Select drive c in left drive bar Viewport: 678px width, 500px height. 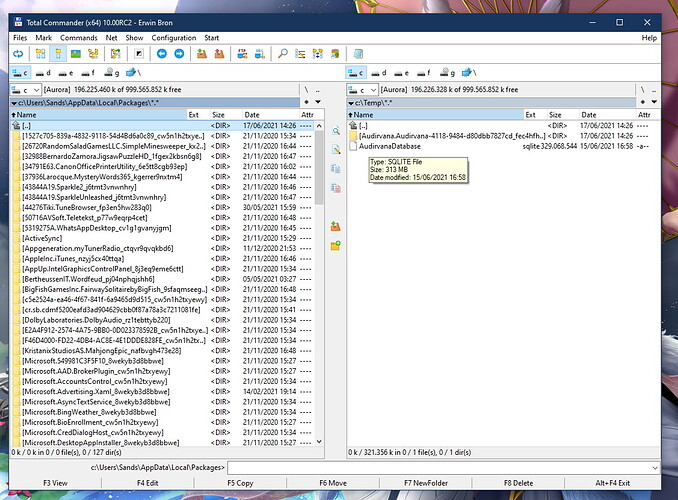pyautogui.click(x=20, y=73)
